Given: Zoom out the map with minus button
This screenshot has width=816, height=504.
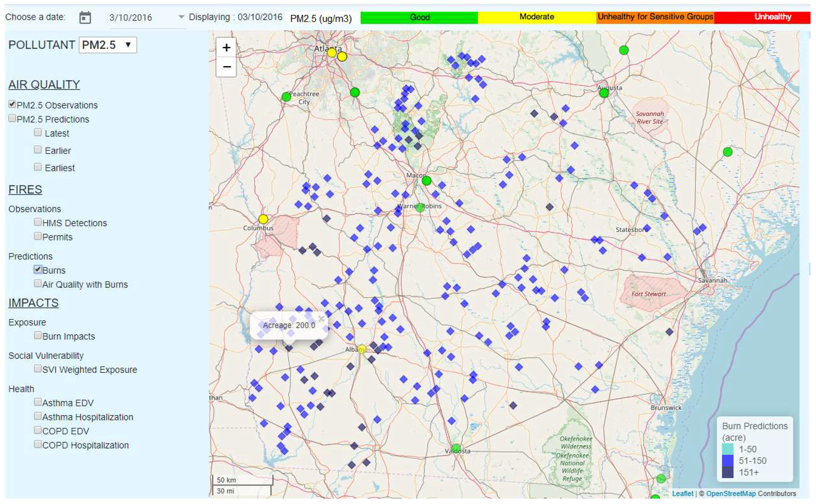Looking at the screenshot, I should tap(226, 67).
